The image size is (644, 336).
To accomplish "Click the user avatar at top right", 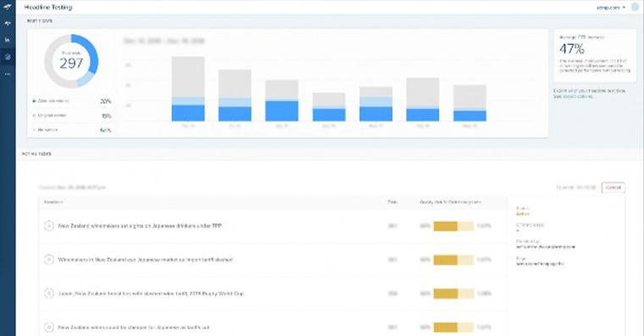I will coord(636,8).
